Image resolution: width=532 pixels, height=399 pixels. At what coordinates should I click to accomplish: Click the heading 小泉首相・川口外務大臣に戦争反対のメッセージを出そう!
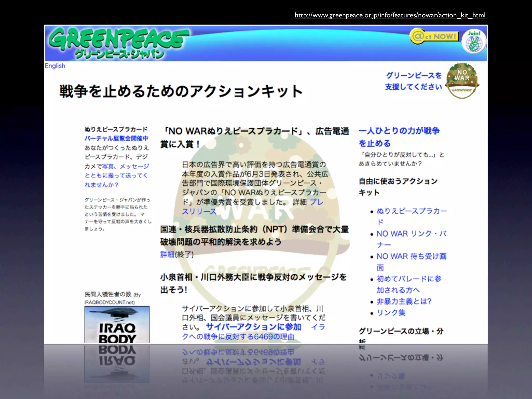point(253,283)
